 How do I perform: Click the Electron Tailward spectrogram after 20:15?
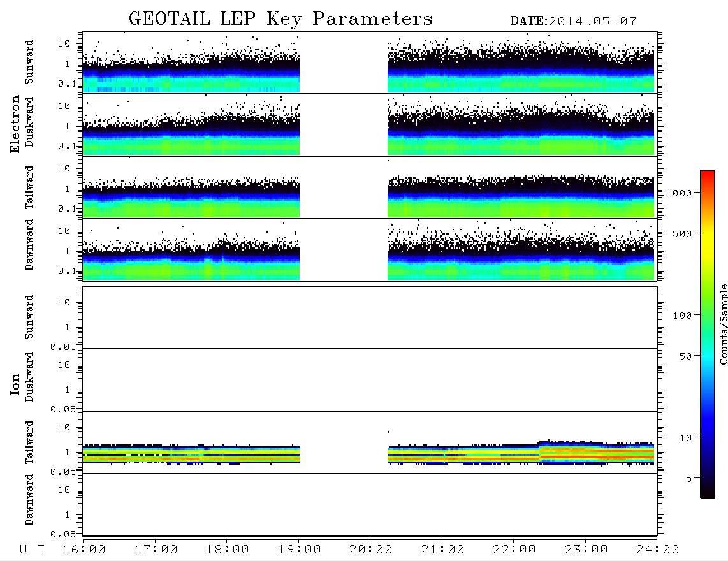tap(521, 196)
